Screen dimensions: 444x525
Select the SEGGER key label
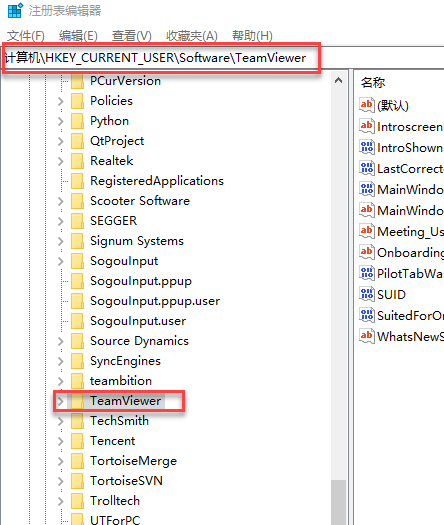point(114,221)
